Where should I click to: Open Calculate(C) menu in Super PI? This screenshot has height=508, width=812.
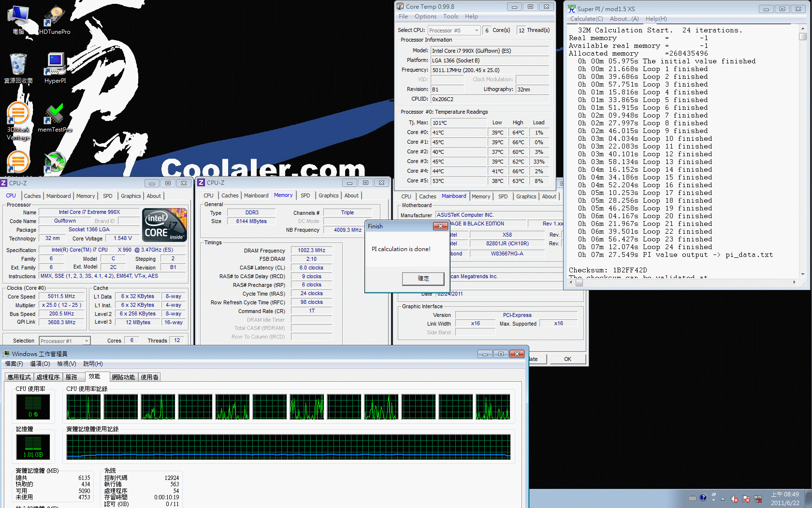(586, 19)
